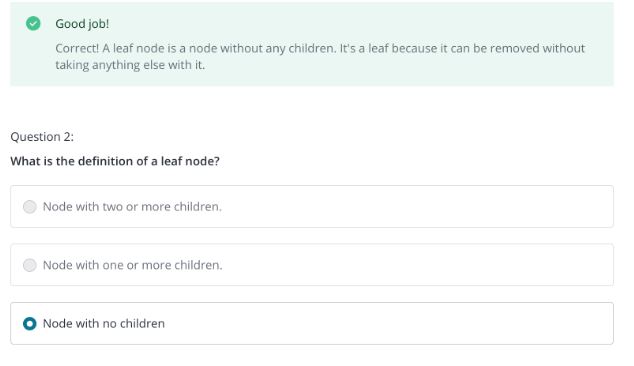The width and height of the screenshot is (634, 366).
Task: Click the word 'Correct!' in the feedback
Action: coord(77,49)
